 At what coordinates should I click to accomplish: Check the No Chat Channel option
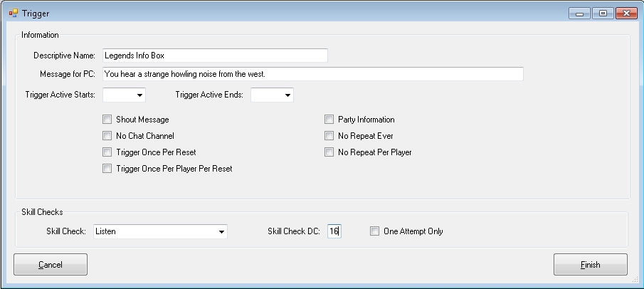(107, 136)
